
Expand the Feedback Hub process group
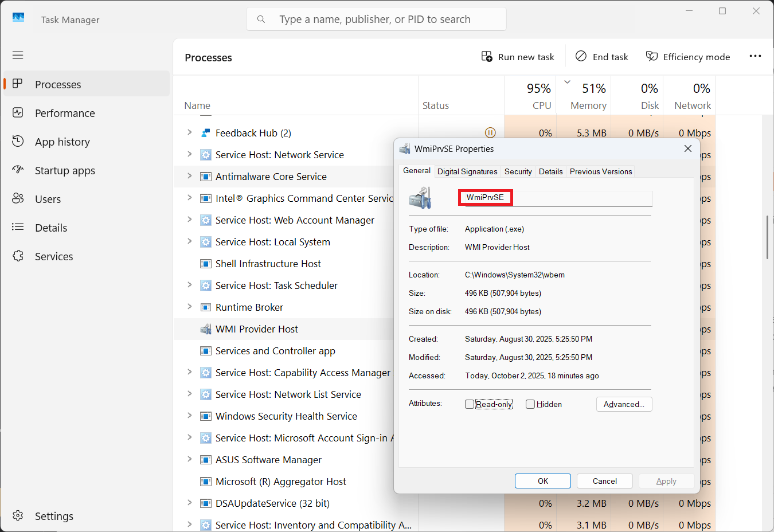(x=189, y=132)
